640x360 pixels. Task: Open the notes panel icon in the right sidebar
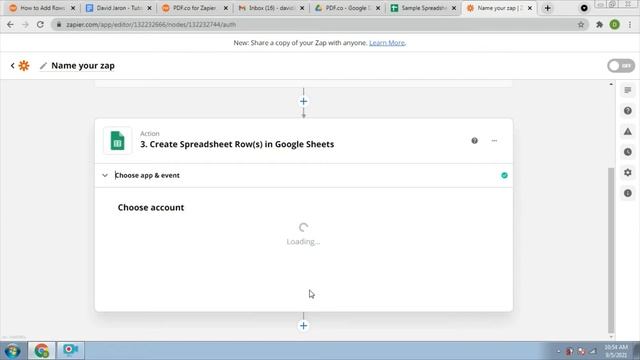[628, 90]
